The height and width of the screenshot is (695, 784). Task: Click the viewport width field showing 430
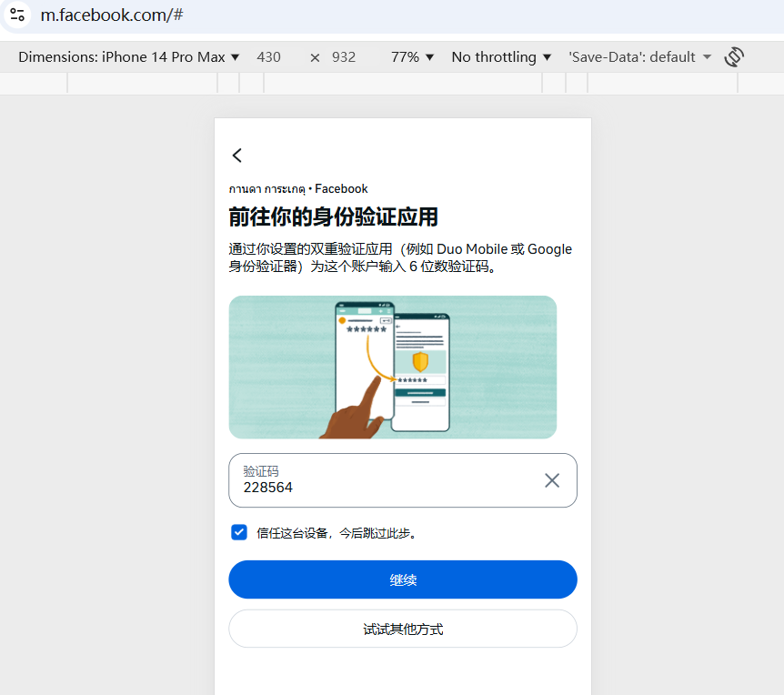(x=269, y=57)
